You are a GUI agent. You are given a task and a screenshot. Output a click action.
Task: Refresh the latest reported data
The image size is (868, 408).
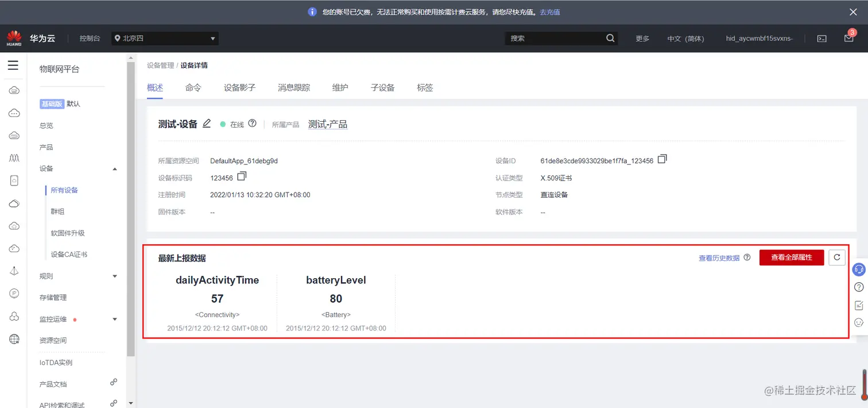[836, 257]
